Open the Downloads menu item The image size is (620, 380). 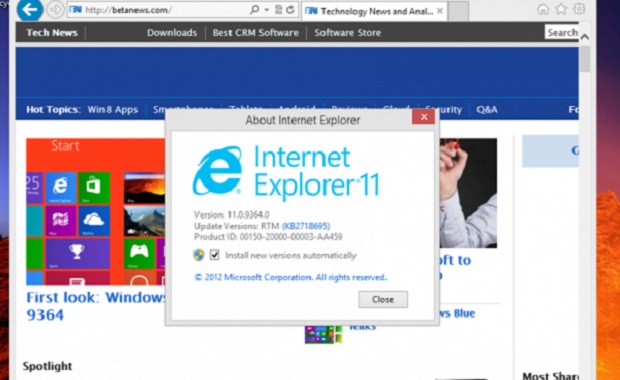pyautogui.click(x=172, y=32)
